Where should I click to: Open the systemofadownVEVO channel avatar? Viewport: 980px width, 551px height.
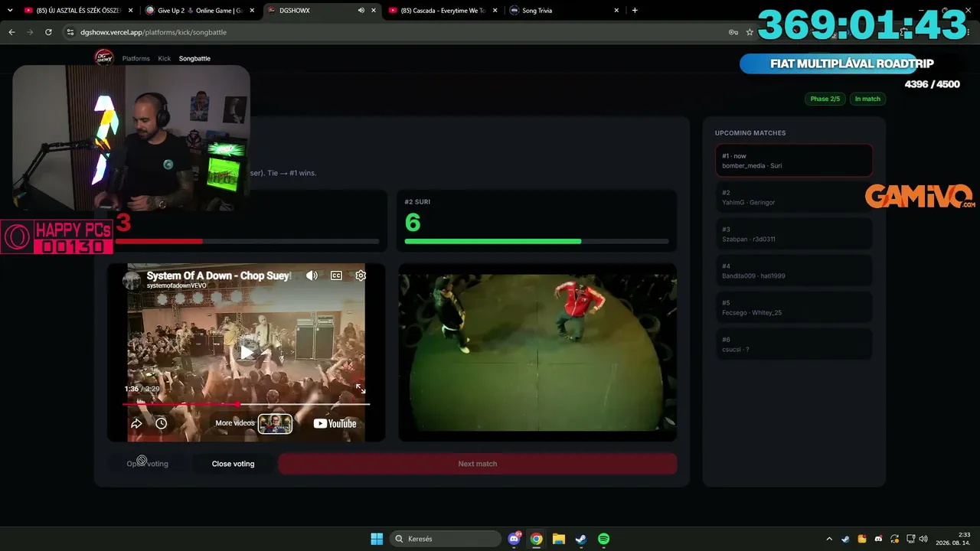tap(132, 280)
